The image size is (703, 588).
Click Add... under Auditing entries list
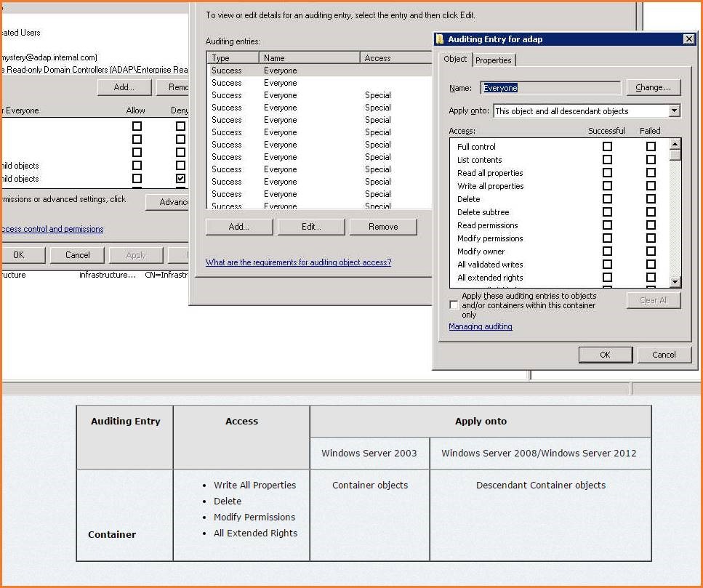pyautogui.click(x=239, y=227)
